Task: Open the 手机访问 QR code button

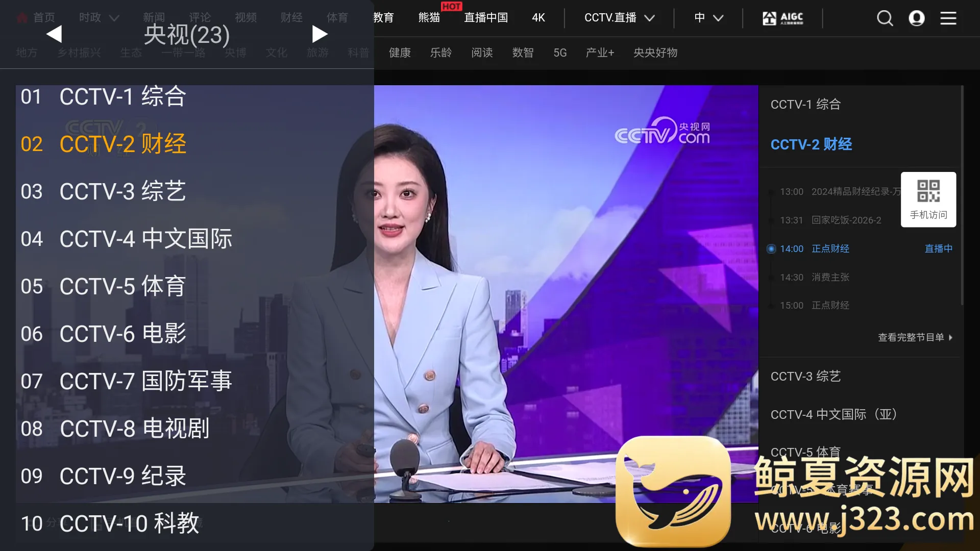Action: 928,199
